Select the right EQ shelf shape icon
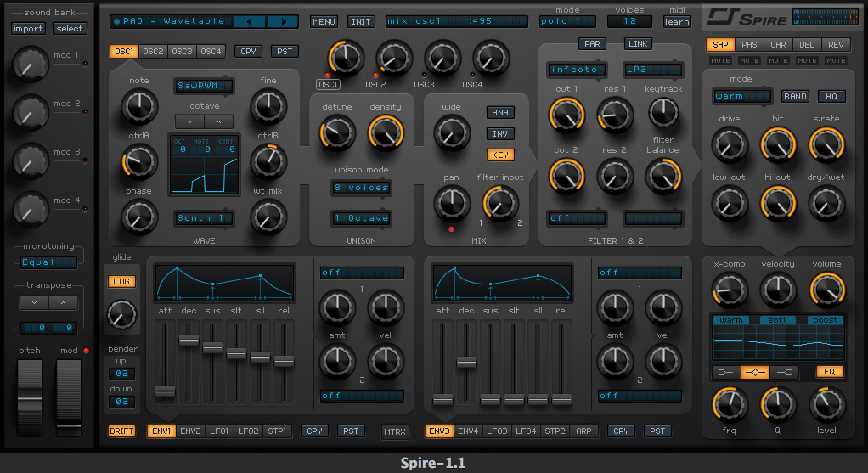 pyautogui.click(x=785, y=372)
